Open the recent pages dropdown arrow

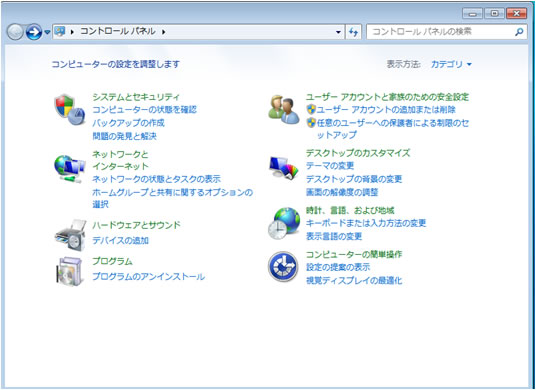coord(48,32)
